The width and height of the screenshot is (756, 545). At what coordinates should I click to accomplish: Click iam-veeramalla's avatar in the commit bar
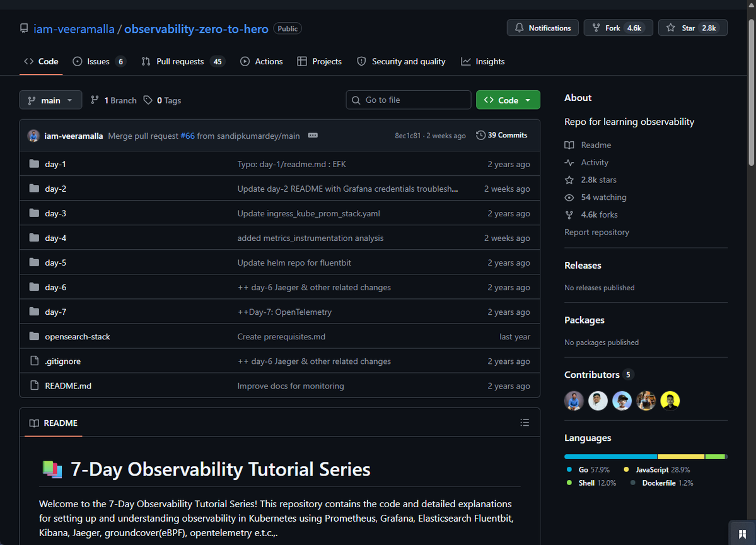pyautogui.click(x=33, y=136)
